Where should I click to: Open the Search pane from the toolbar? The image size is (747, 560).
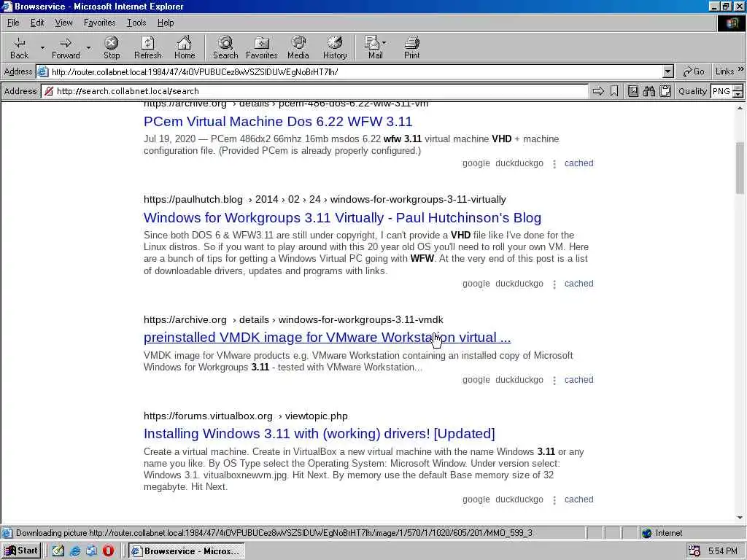pos(225,47)
